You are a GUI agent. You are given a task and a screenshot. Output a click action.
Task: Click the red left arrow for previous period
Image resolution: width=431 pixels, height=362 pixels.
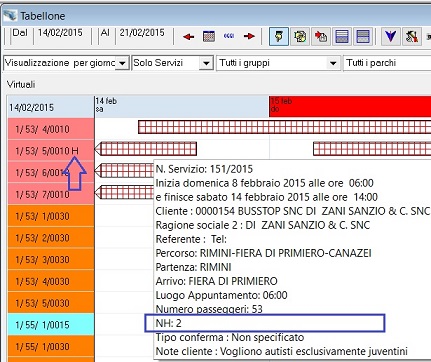tap(189, 37)
